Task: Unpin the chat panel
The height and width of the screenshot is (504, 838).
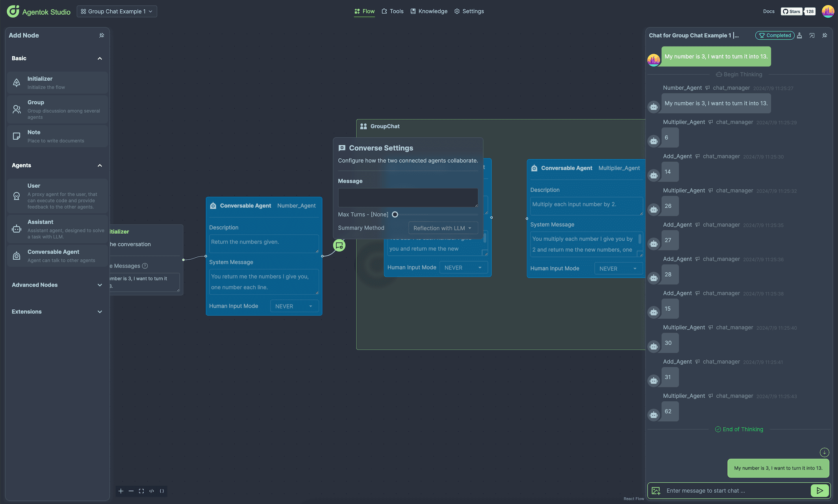Action: pyautogui.click(x=825, y=35)
